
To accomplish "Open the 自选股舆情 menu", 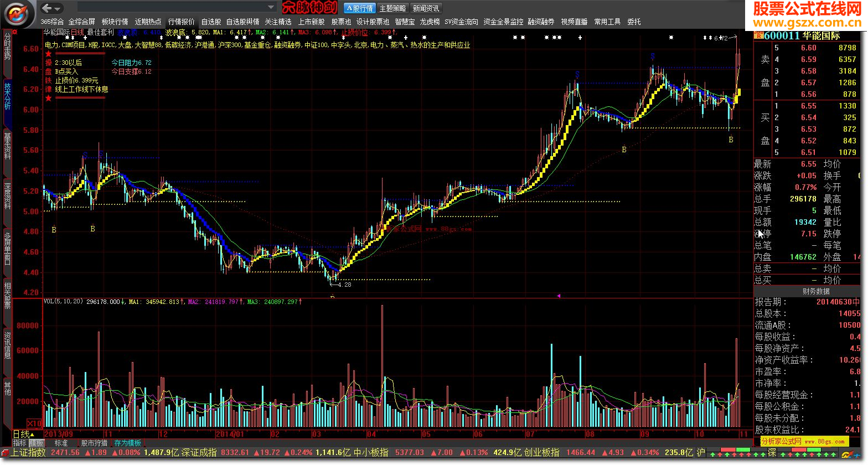I will [242, 22].
